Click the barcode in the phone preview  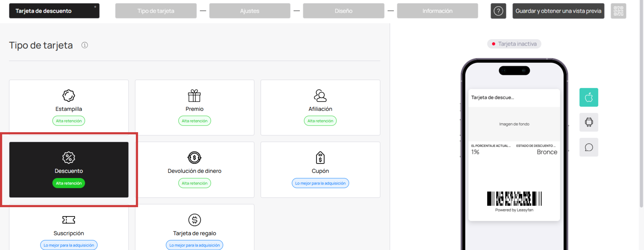(514, 199)
